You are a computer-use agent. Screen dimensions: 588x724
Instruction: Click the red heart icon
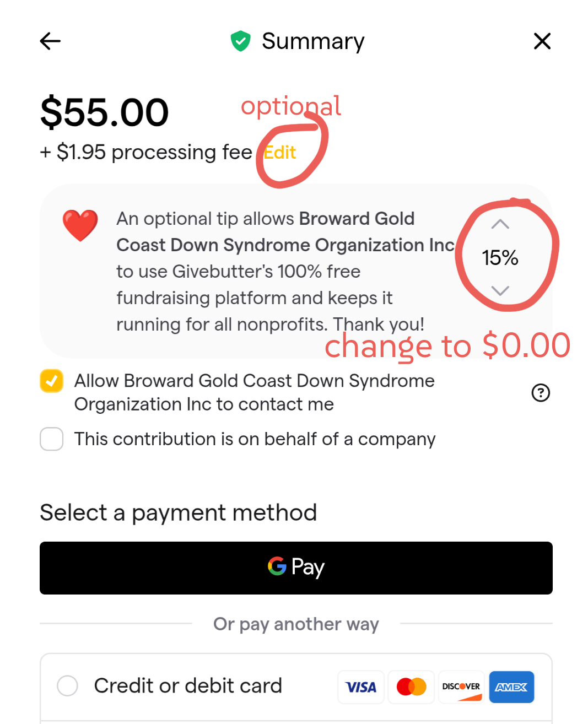pos(80,225)
